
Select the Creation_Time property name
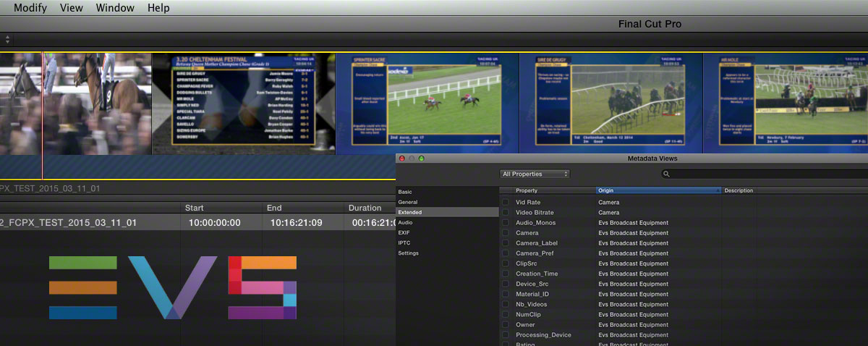pos(537,274)
